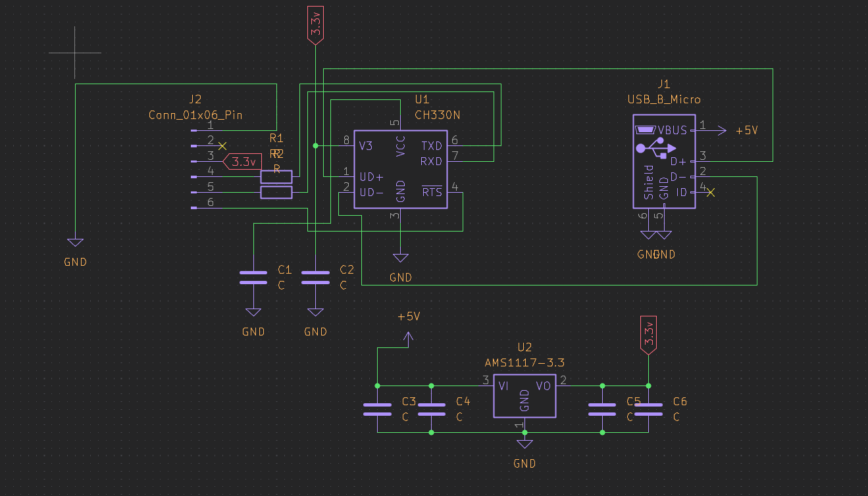
Task: Click the 3.3v label on J2 pin 3
Action: (243, 162)
